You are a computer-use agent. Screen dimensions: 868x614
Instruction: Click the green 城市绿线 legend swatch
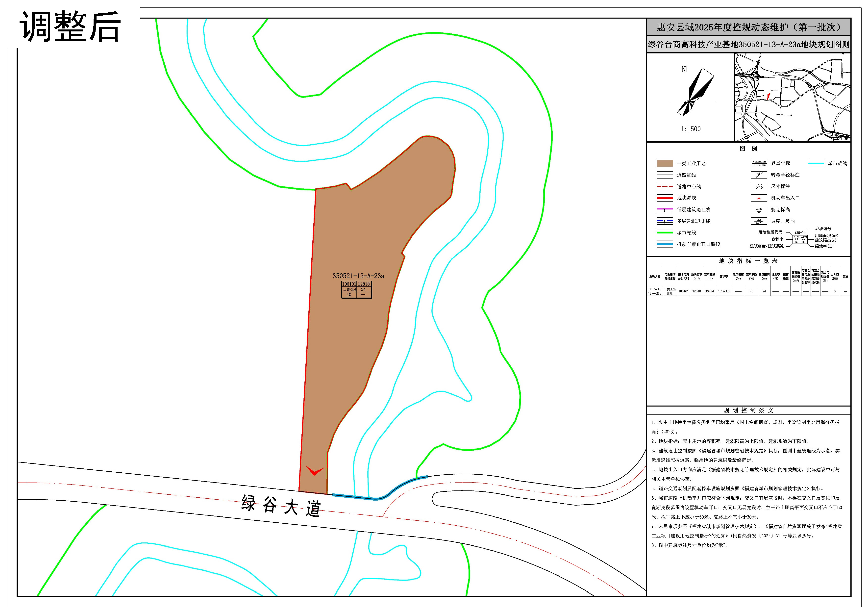click(665, 232)
